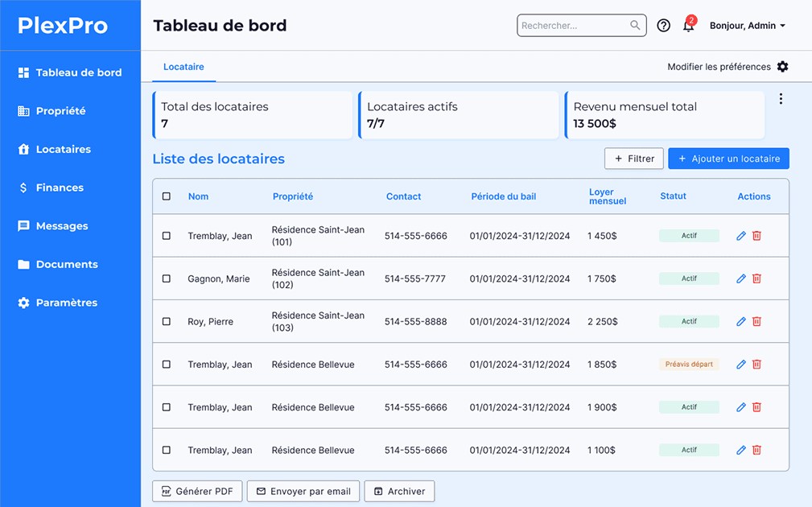Delete the Résidence Saint-Jean (101) tenant
812x507 pixels.
[x=756, y=236]
